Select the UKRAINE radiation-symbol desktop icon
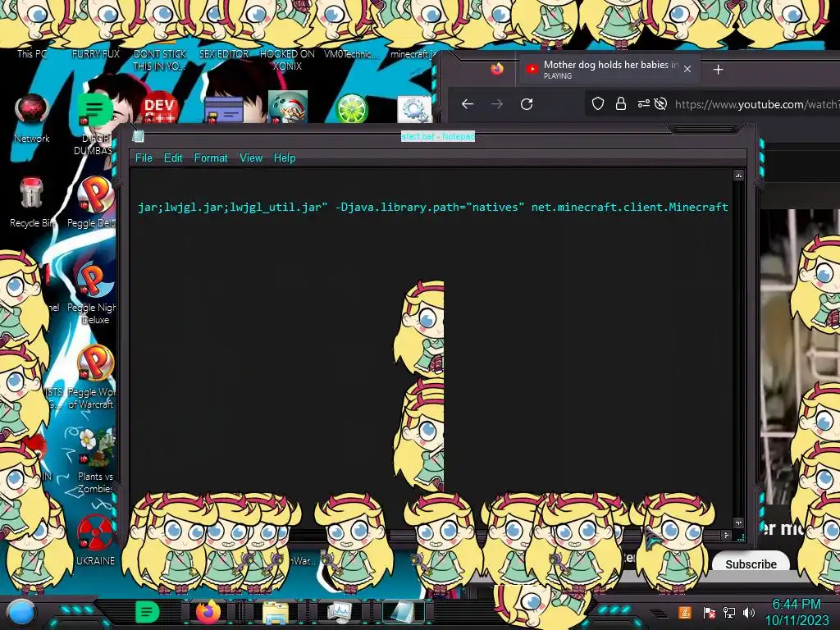Image resolution: width=840 pixels, height=630 pixels. 95,540
